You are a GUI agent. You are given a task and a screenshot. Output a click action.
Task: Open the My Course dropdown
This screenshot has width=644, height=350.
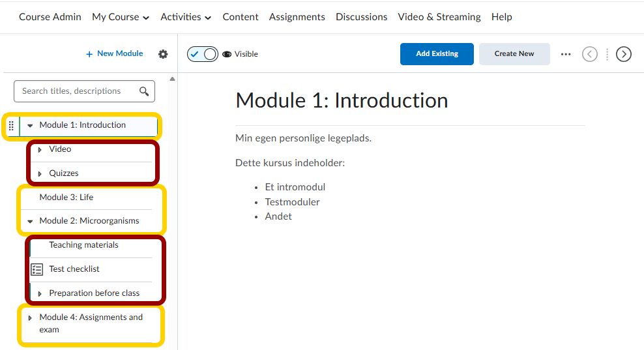click(121, 17)
